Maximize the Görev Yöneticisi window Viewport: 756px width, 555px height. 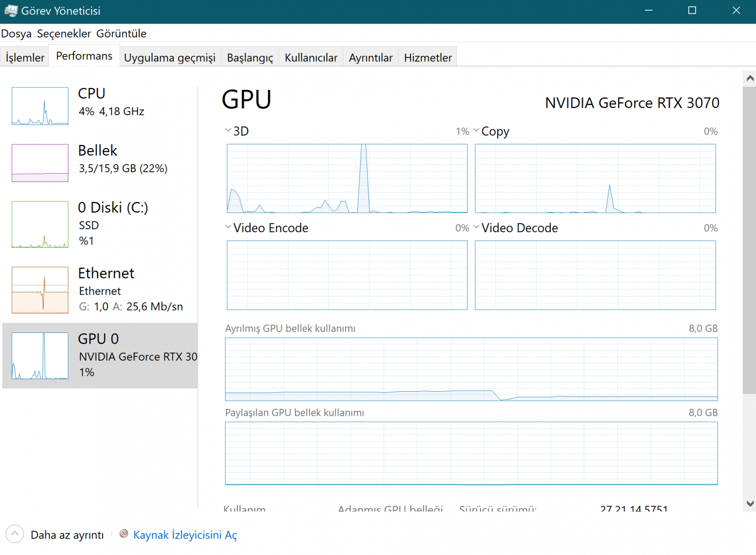(692, 11)
